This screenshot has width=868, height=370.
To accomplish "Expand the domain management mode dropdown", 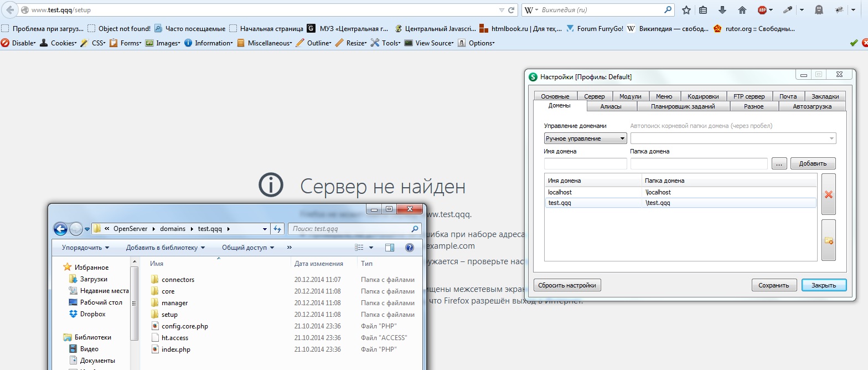I will tap(585, 138).
